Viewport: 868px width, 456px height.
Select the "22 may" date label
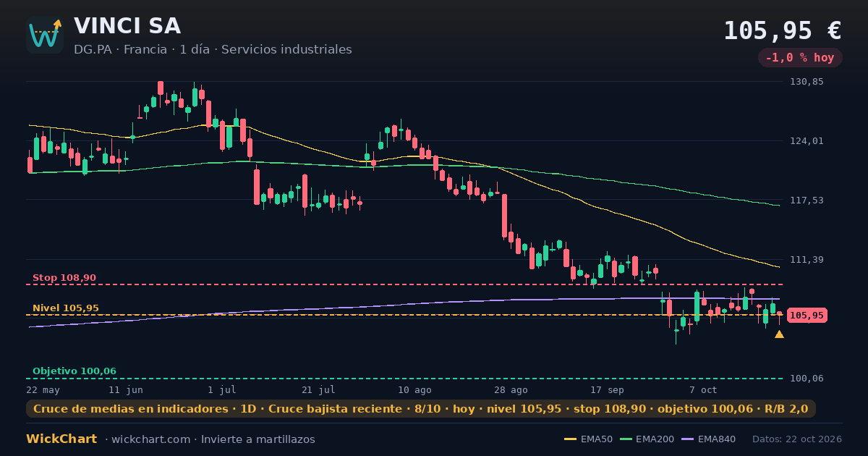[x=43, y=389]
